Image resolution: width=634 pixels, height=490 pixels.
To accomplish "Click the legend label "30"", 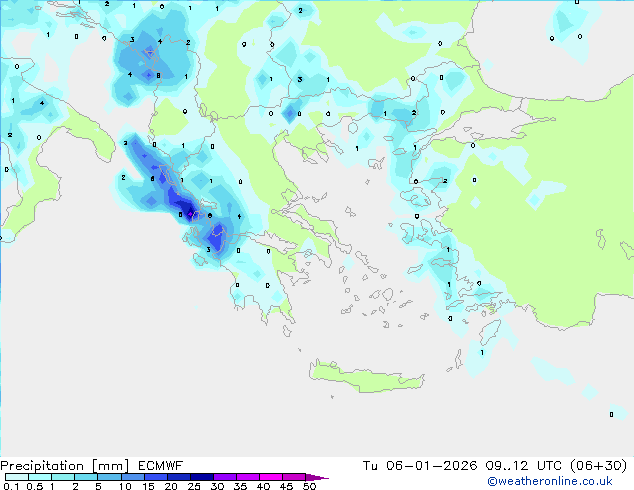I will coord(217,486).
